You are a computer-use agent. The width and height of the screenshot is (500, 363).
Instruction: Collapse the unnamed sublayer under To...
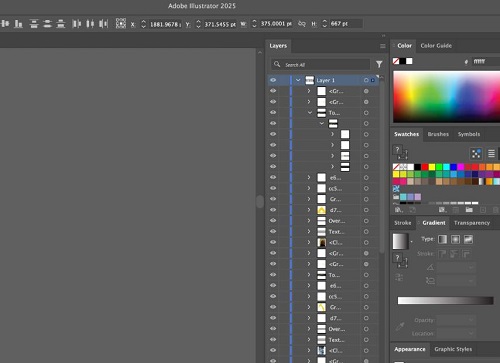pos(322,123)
